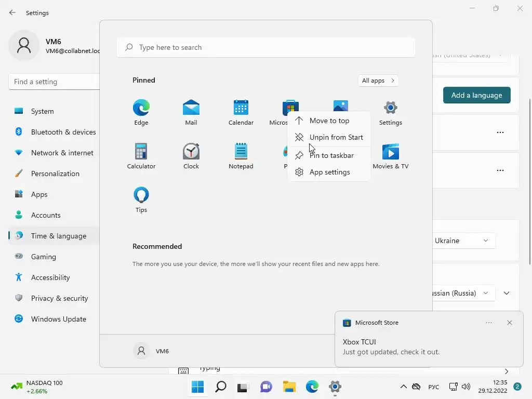The height and width of the screenshot is (399, 532).
Task: Show hidden tray icons chevron
Action: [x=403, y=387]
